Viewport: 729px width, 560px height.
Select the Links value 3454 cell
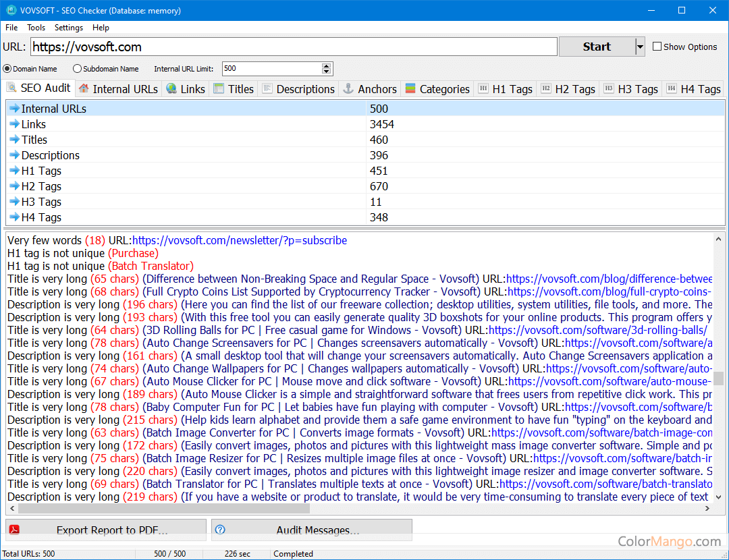[545, 124]
